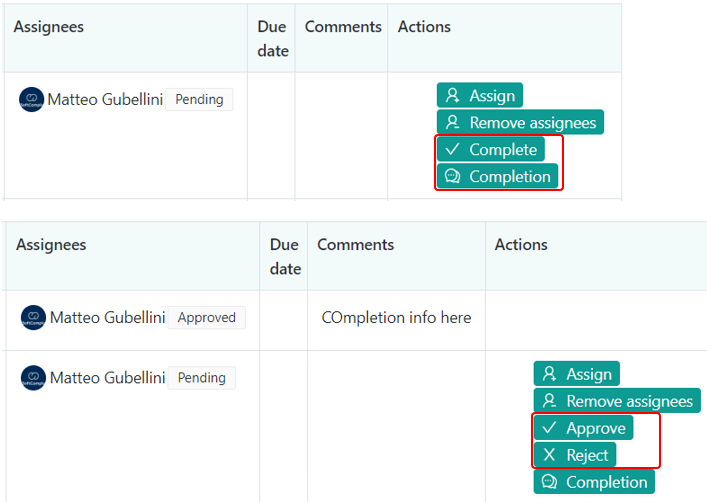This screenshot has height=502, width=707.
Task: Open Completion comment in bottom table
Action: [594, 482]
